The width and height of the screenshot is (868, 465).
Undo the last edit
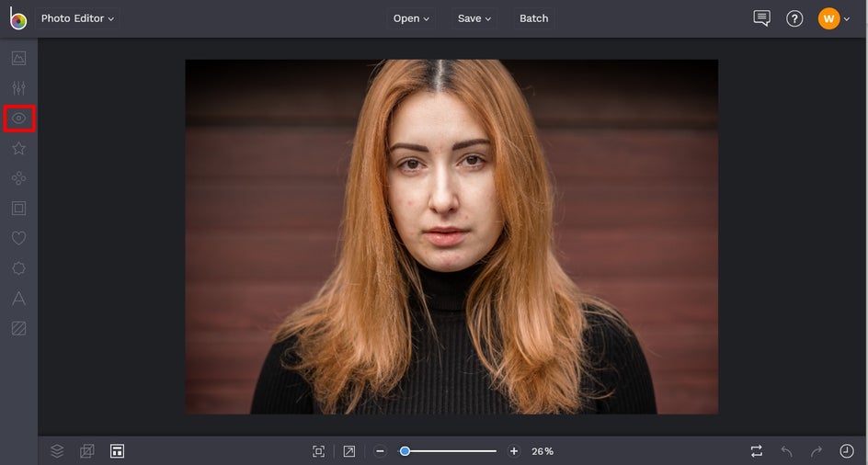tap(787, 451)
